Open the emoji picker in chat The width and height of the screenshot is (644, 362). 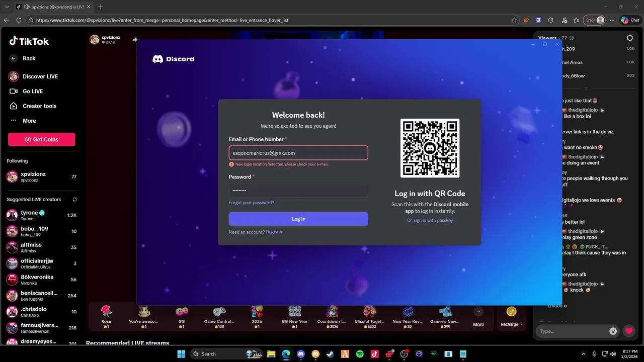[613, 331]
